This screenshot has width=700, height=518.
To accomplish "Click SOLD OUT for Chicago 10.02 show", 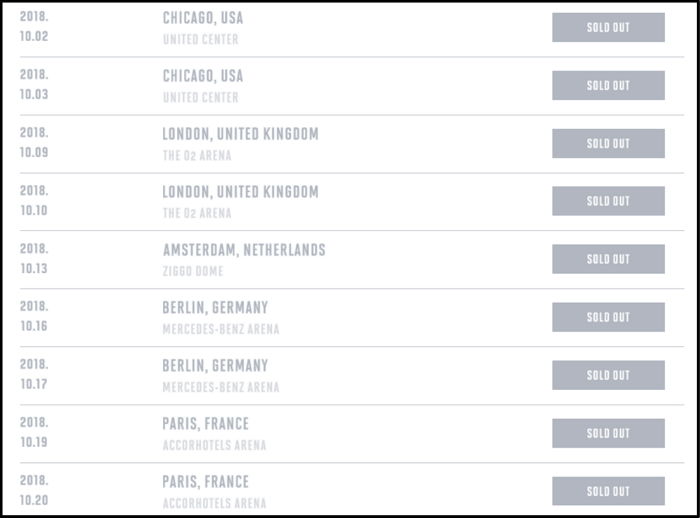I will 608,28.
